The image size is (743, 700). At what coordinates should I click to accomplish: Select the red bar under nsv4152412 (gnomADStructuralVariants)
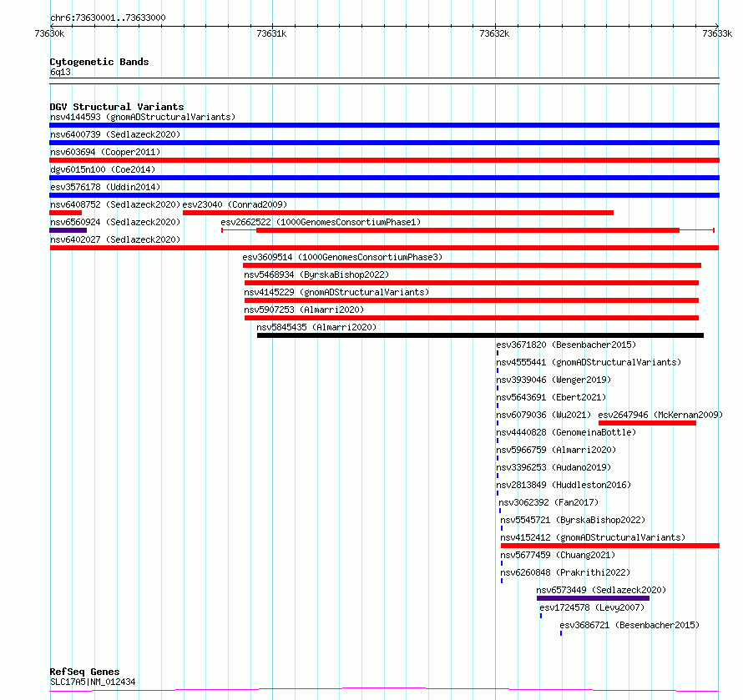point(610,546)
